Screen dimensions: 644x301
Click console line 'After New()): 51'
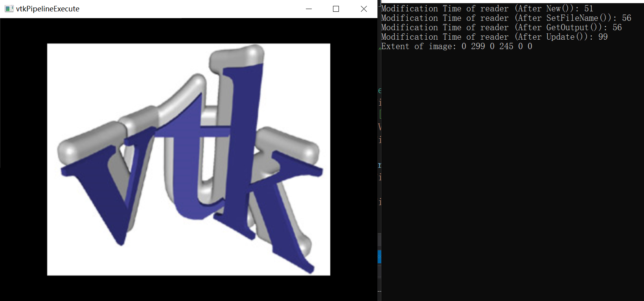(487, 9)
